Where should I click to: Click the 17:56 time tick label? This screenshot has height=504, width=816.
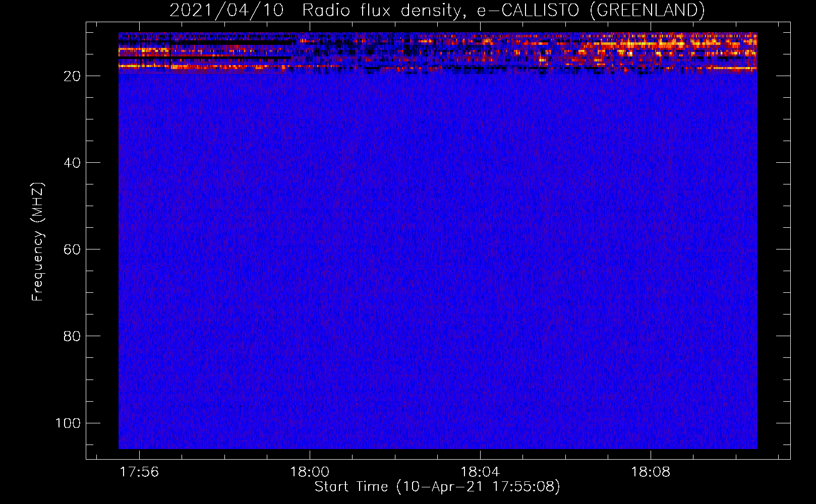coord(139,472)
